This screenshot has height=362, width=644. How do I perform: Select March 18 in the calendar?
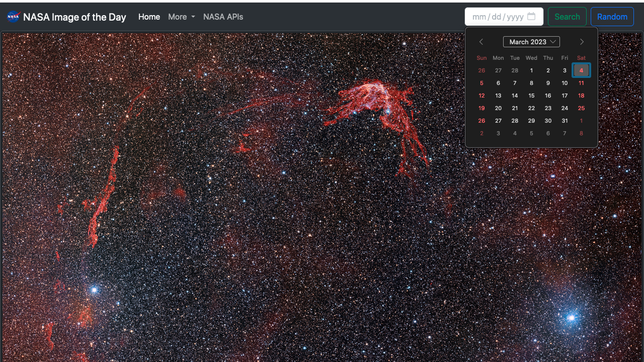coord(581,96)
